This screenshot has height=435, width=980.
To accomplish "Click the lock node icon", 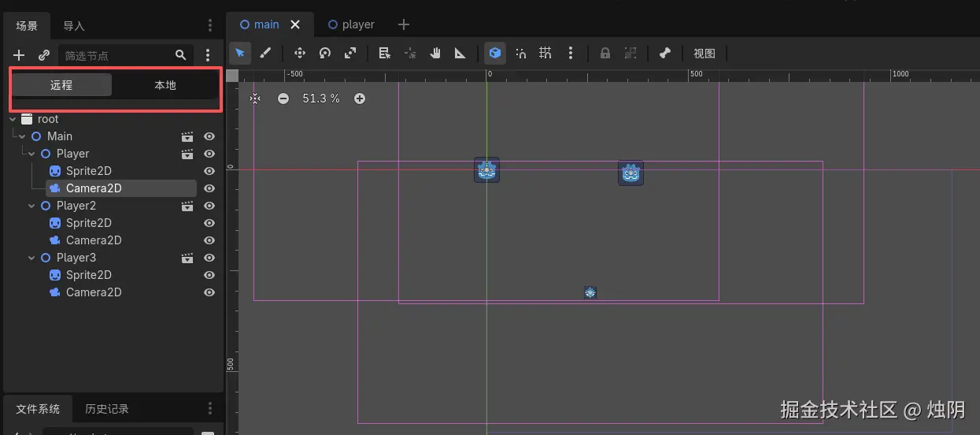I will (605, 53).
